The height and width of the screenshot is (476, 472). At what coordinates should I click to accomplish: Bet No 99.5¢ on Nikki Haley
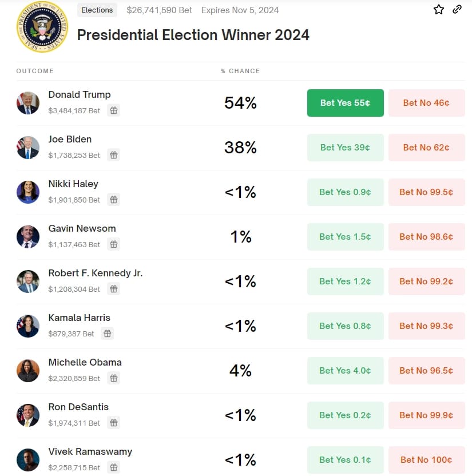pos(426,192)
